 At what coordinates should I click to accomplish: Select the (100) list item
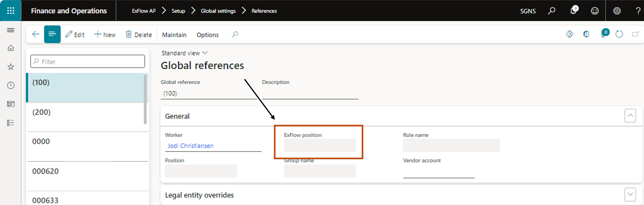[x=87, y=87]
